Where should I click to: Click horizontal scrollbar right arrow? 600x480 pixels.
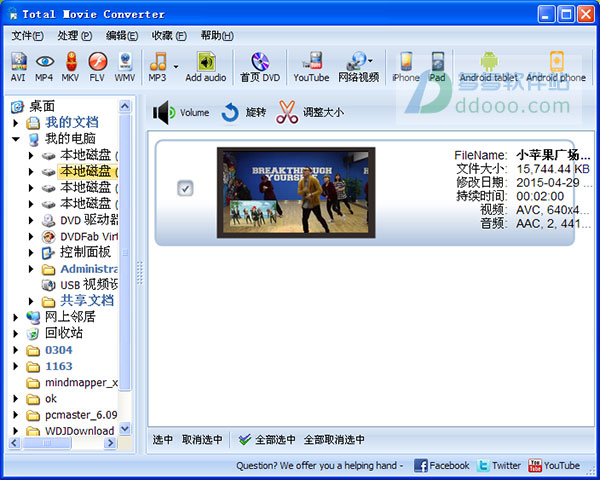110,443
